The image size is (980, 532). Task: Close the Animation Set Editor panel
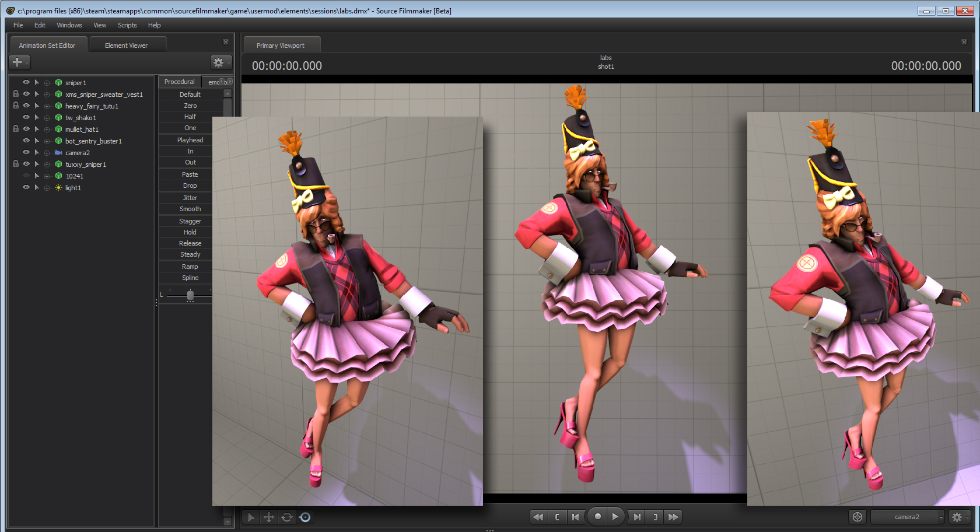(x=226, y=42)
